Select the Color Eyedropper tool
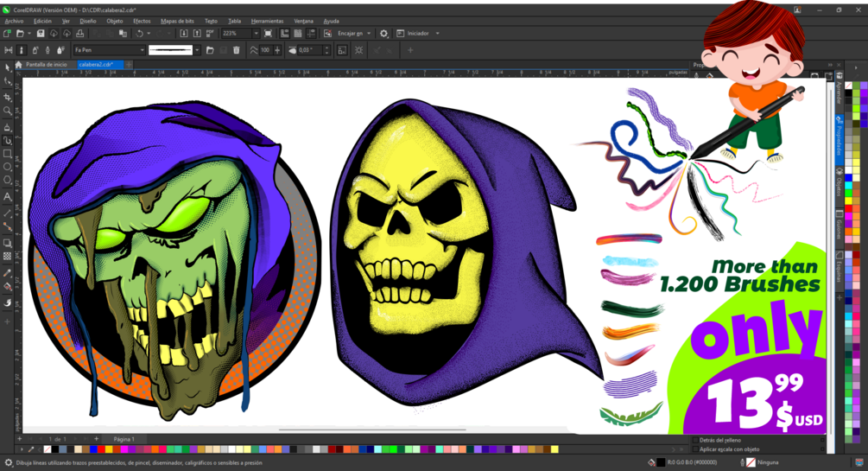Screen dimensions: 868x471 point(7,272)
